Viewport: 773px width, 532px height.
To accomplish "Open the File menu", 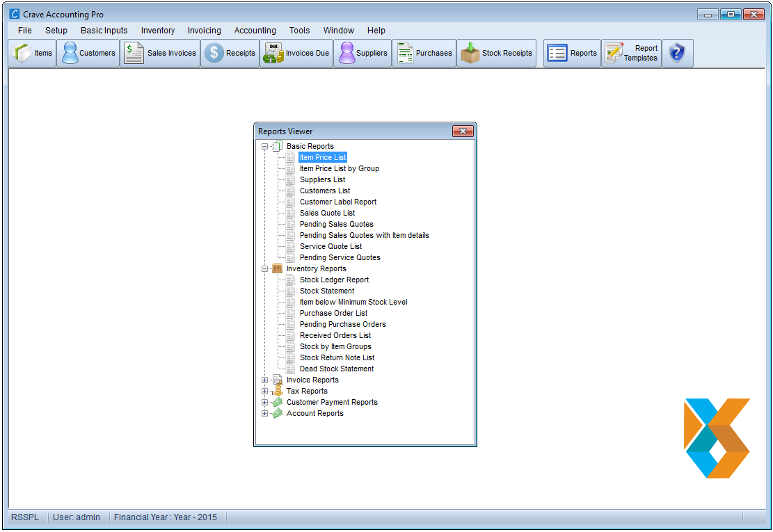I will pos(24,31).
